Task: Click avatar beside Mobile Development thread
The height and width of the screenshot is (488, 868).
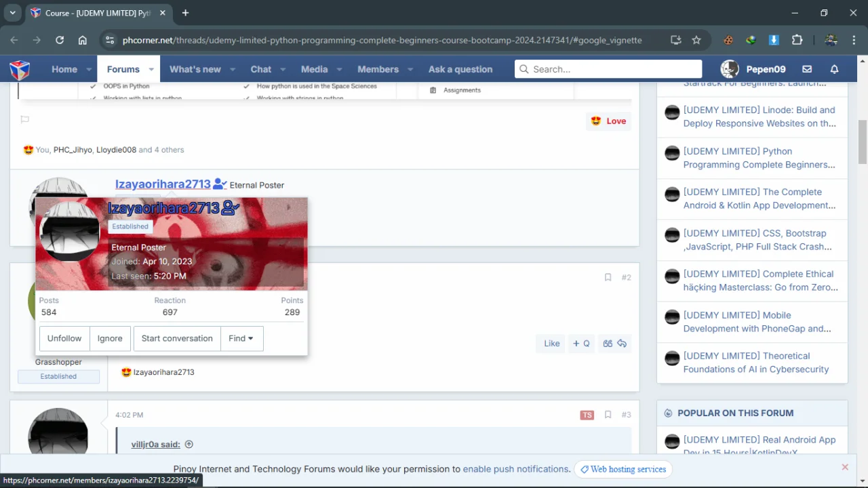Action: [x=672, y=317]
